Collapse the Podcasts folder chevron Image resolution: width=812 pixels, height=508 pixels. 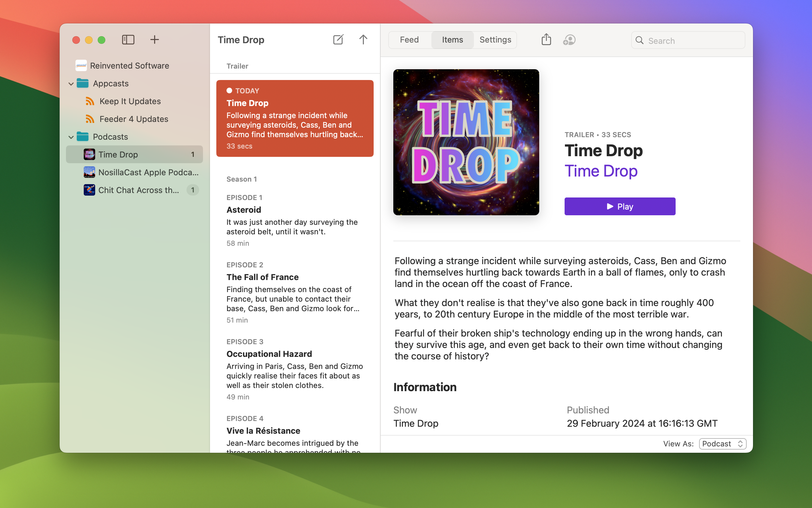tap(71, 137)
